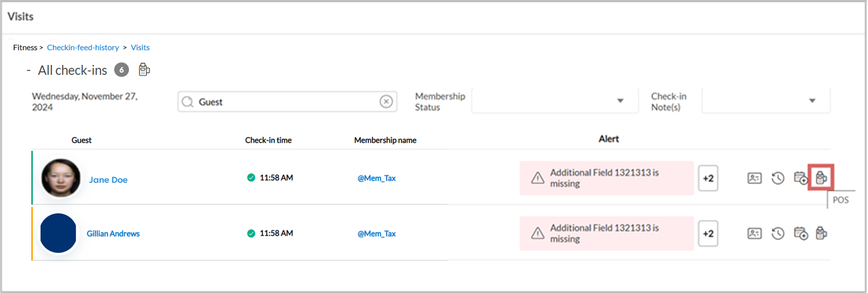Click Gillian Andrews' blue avatar
The width and height of the screenshot is (868, 293).
click(x=58, y=233)
